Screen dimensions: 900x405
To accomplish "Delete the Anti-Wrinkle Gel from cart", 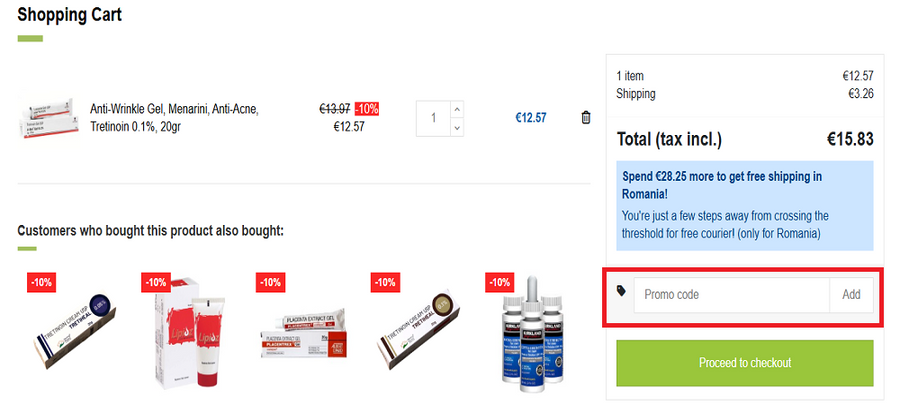I will [586, 118].
